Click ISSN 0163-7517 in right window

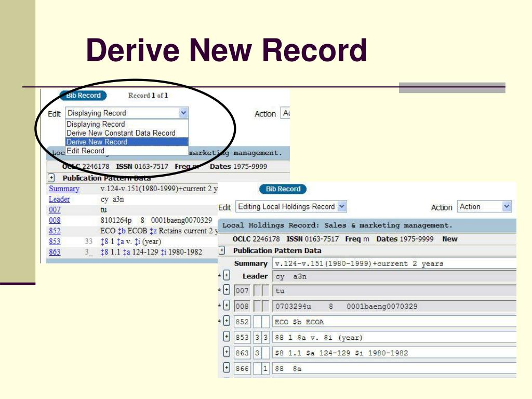pyautogui.click(x=312, y=239)
